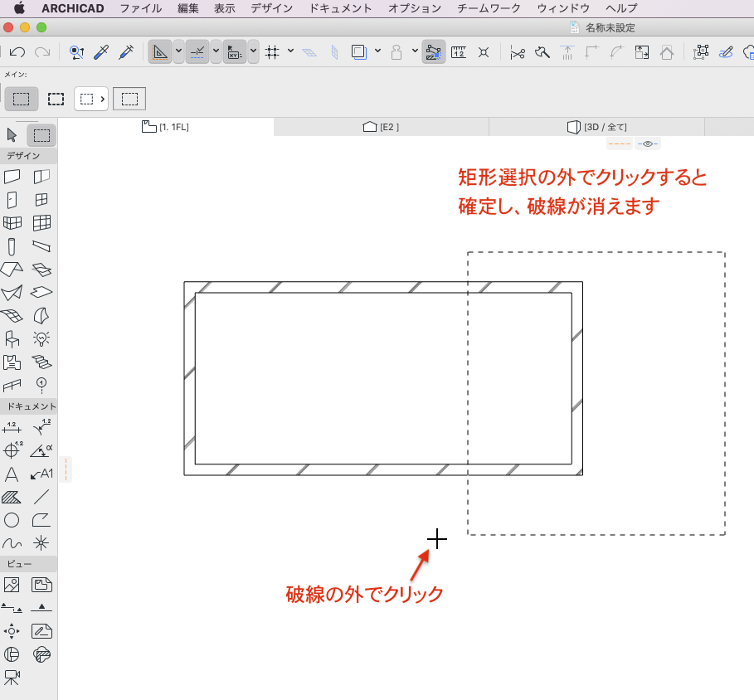Image resolution: width=754 pixels, height=700 pixels.
Task: Select the Arrow tool in toolbox
Action: 12,135
